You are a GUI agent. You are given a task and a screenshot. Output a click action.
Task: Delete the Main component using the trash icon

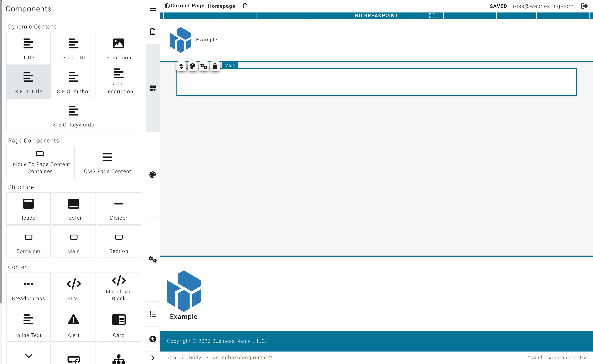coord(215,66)
